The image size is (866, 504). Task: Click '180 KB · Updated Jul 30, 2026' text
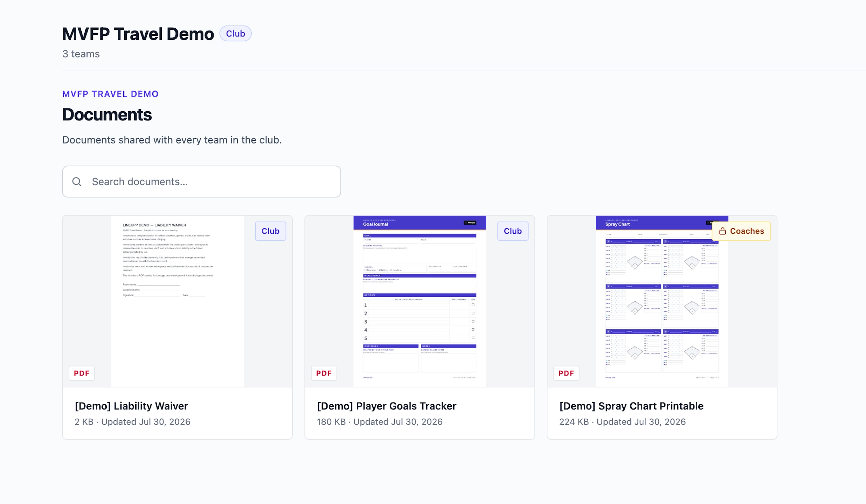pos(380,422)
